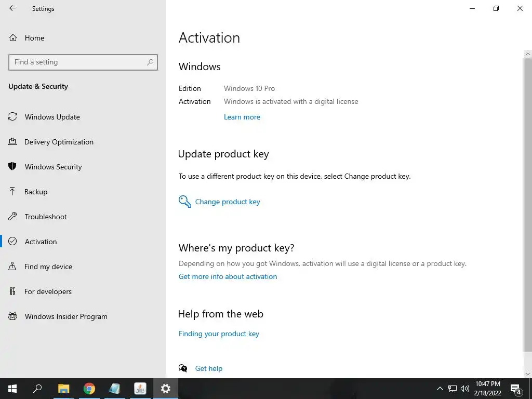
Task: Click Change product key link
Action: [x=228, y=202]
